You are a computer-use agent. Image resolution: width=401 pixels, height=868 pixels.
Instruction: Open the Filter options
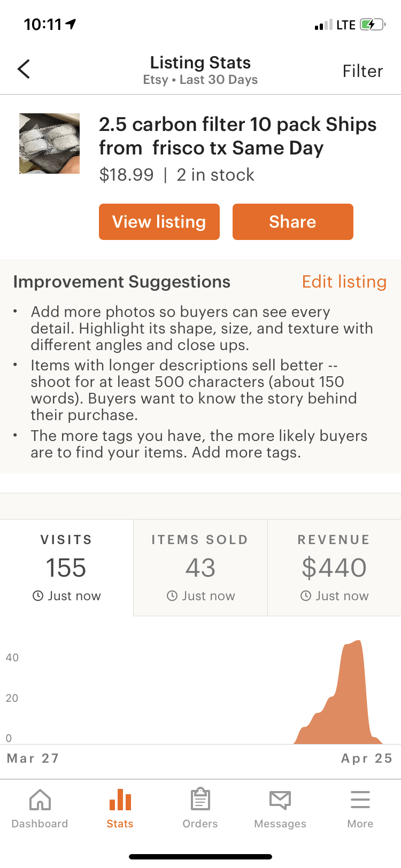pos(363,71)
